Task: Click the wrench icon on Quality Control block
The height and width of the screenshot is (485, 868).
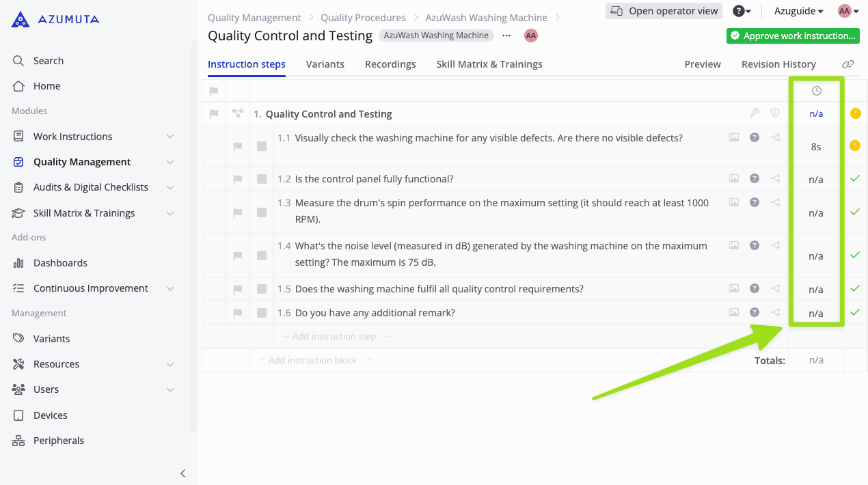Action: [x=755, y=113]
